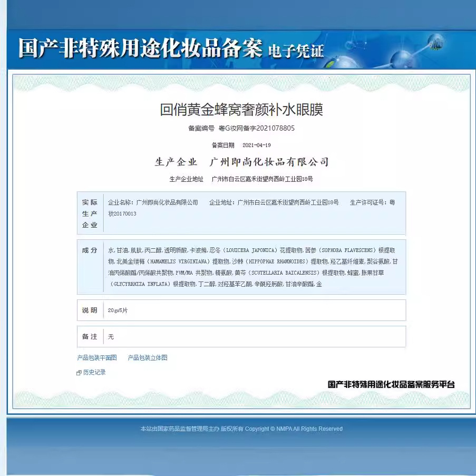Click the 备注 row label
The image size is (476, 476).
tap(90, 336)
